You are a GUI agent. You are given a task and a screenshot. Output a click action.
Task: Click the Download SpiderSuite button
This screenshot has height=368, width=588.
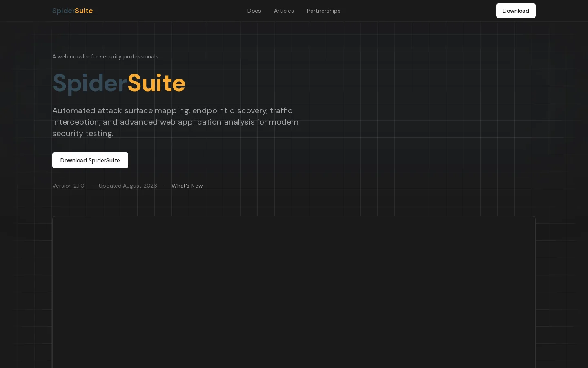tap(90, 160)
